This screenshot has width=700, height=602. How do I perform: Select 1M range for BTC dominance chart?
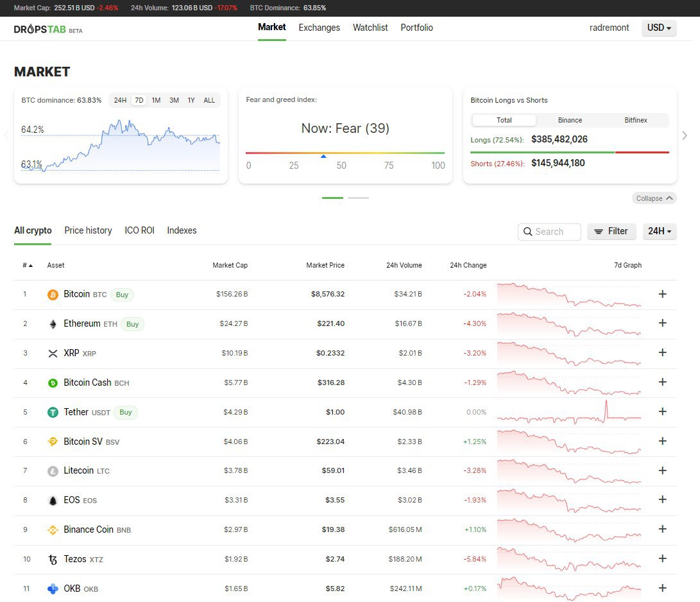(x=157, y=100)
